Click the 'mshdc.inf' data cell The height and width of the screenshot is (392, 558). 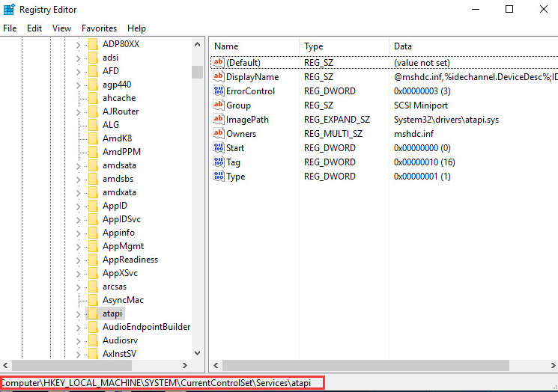coord(413,134)
